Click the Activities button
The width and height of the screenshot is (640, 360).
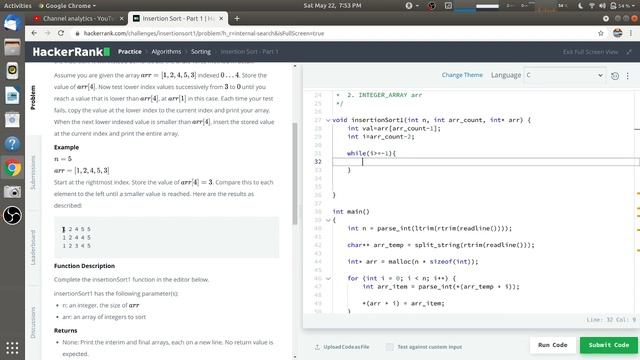click(18, 6)
